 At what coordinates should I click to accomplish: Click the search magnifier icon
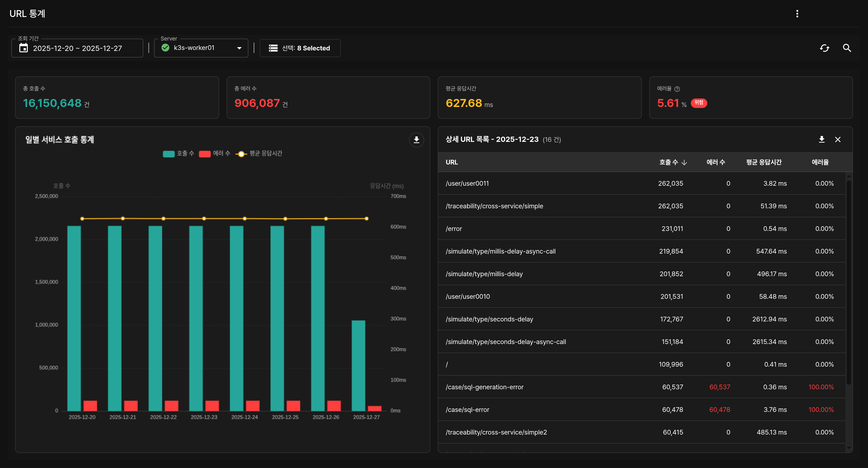847,48
